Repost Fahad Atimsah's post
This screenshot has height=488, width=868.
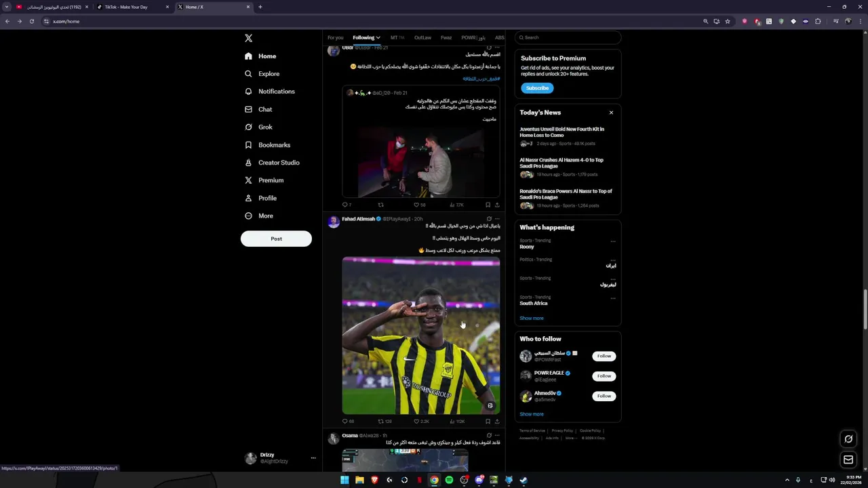384,422
